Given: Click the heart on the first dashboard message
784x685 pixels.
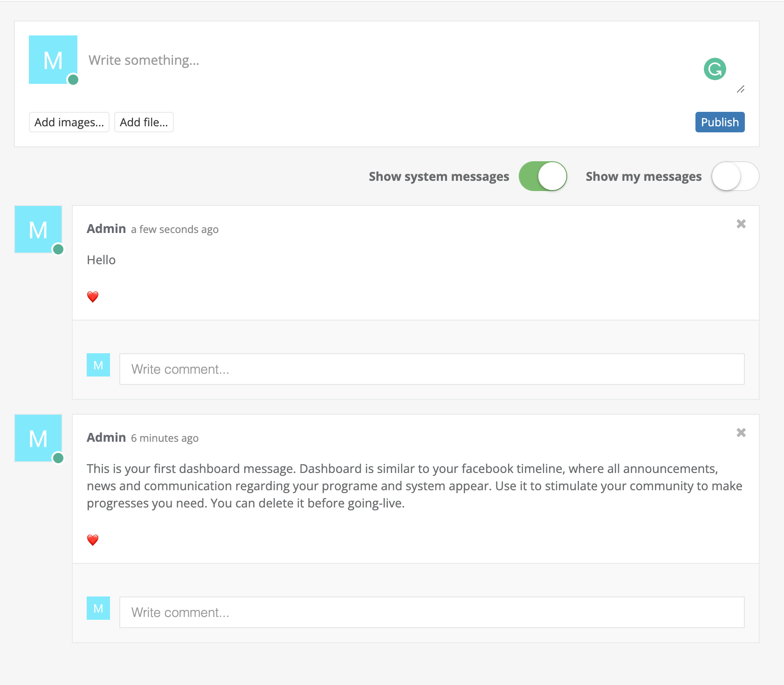Looking at the screenshot, I should (93, 540).
